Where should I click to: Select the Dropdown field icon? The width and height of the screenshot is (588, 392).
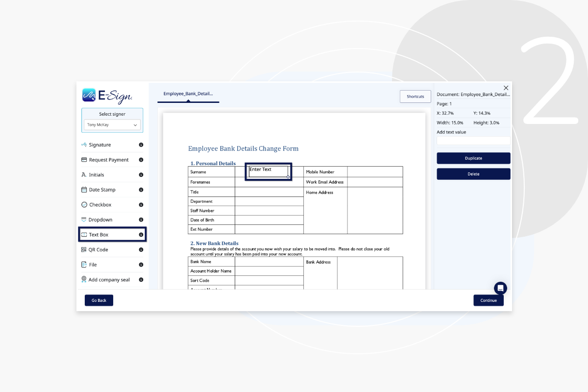click(x=84, y=220)
